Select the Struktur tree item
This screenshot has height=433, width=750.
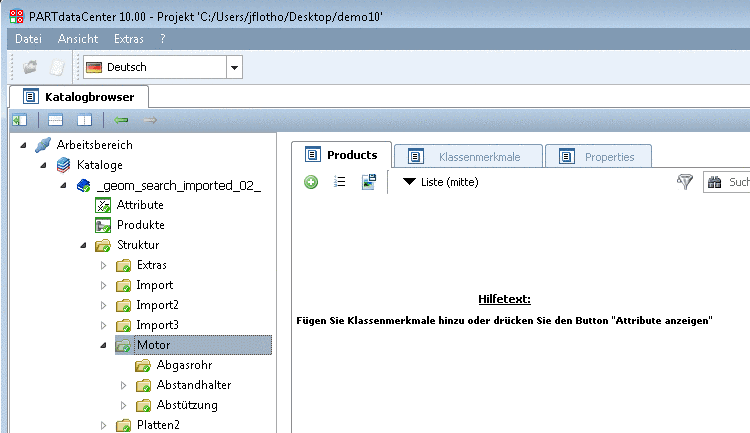138,245
